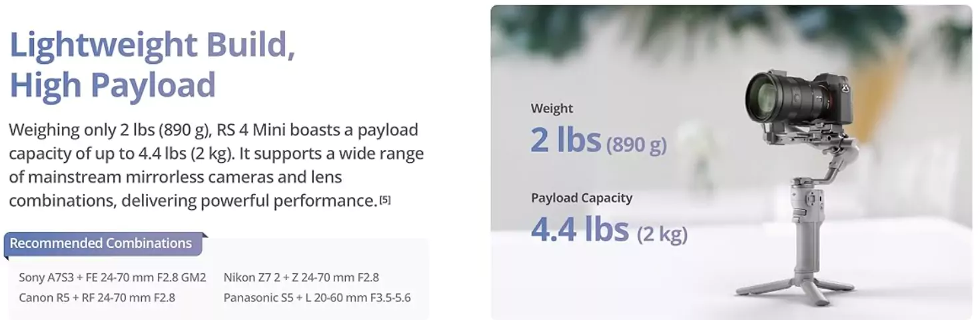The image size is (980, 320).
Task: Select the Nikon Z7 2 + Z 24-70 combination
Action: click(301, 277)
